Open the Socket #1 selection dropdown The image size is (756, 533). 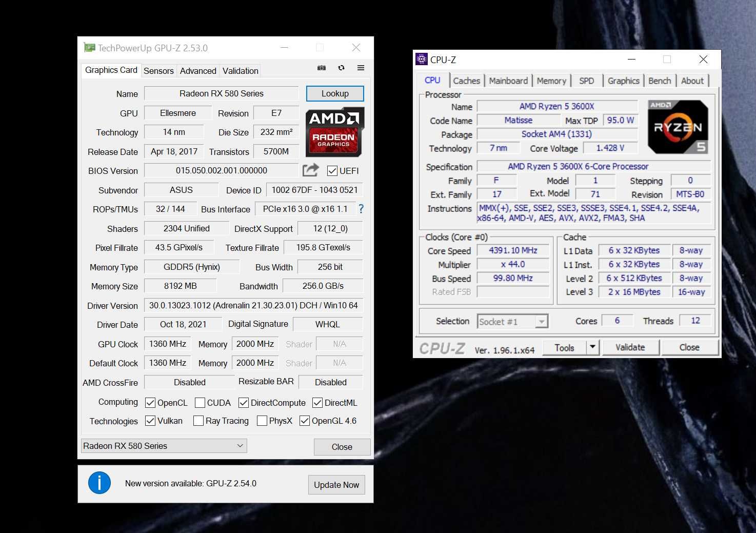click(512, 321)
